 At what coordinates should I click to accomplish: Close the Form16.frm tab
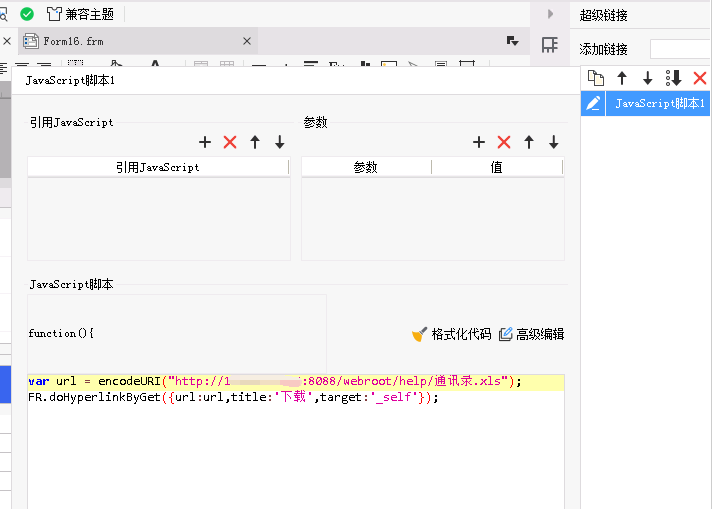(247, 41)
